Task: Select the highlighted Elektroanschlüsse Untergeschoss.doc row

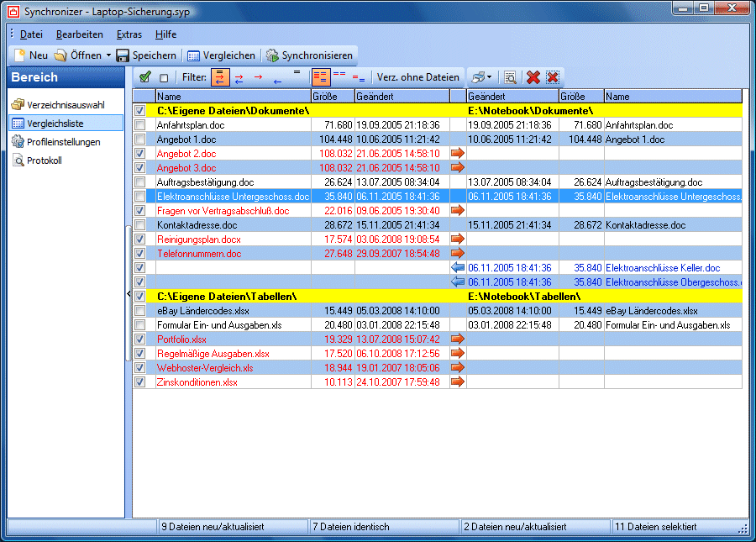Action: click(x=438, y=197)
